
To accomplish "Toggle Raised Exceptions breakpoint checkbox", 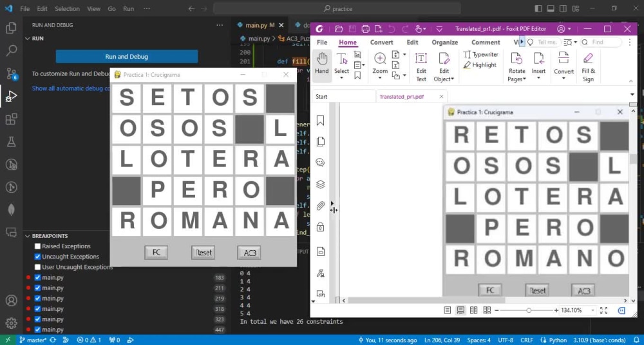I will click(x=37, y=246).
